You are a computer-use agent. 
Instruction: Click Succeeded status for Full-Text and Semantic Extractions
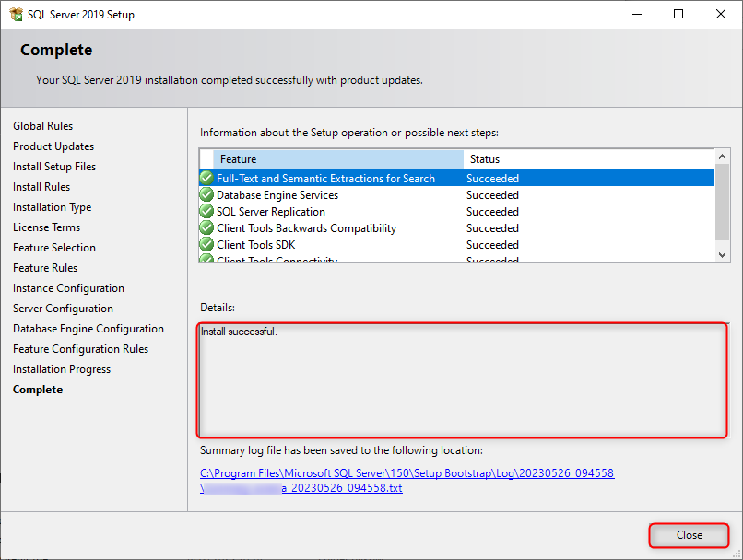click(492, 179)
